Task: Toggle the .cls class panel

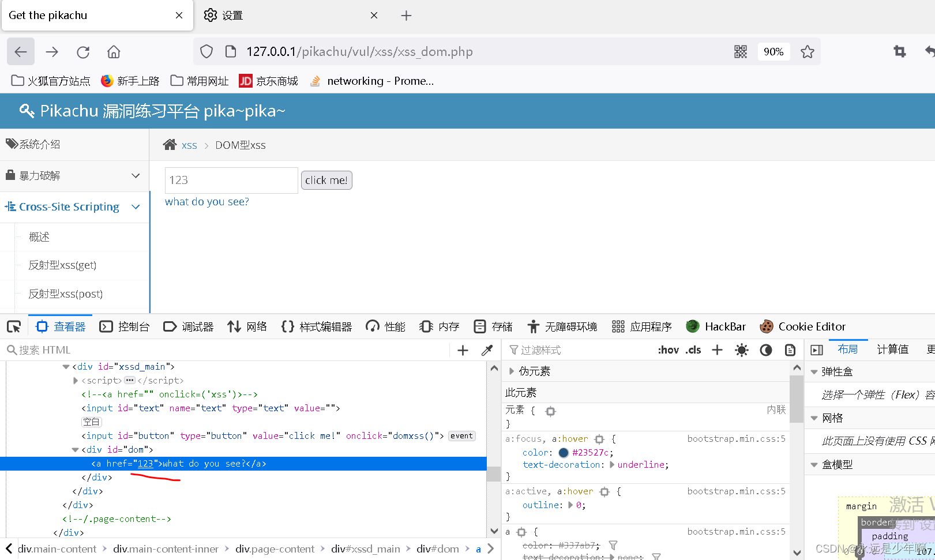Action: click(694, 350)
